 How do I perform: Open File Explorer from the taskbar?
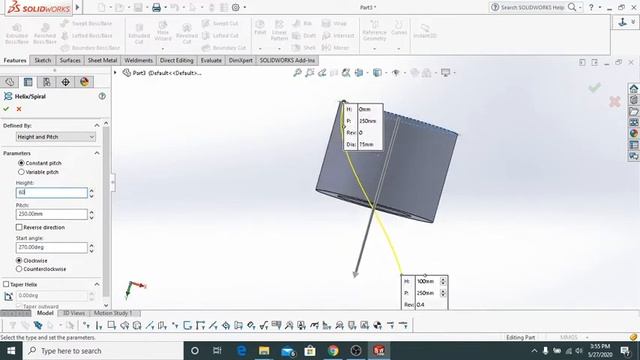pyautogui.click(x=264, y=351)
